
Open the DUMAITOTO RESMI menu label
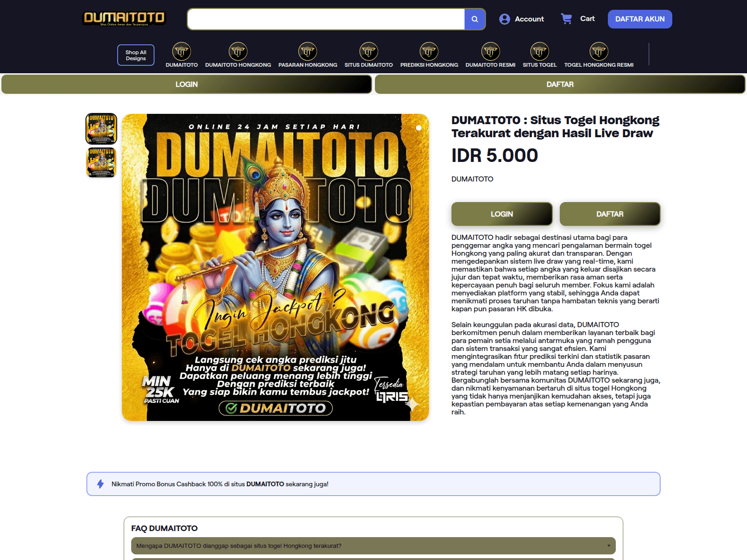pos(490,65)
